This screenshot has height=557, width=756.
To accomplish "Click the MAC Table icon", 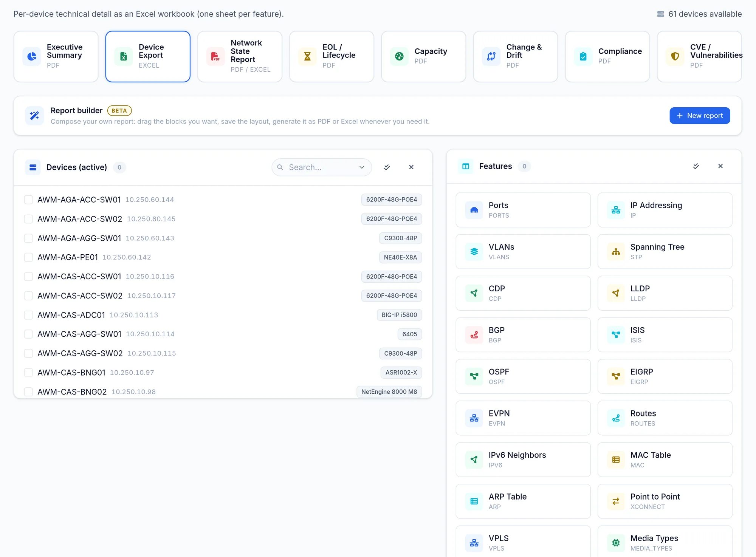I will click(616, 460).
